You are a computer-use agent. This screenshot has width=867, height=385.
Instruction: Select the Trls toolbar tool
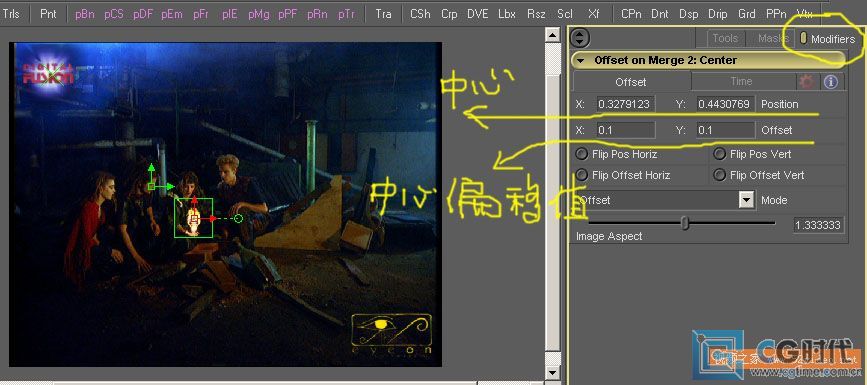pyautogui.click(x=11, y=14)
